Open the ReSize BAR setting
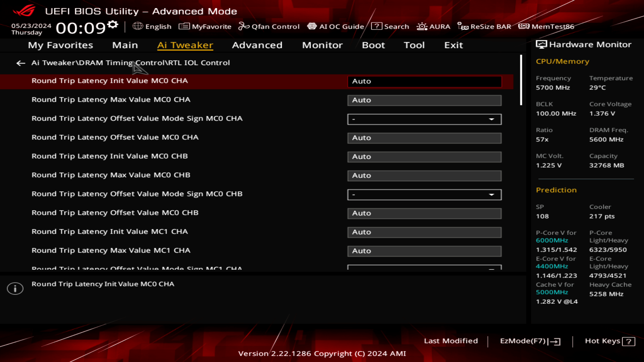 pyautogui.click(x=486, y=26)
